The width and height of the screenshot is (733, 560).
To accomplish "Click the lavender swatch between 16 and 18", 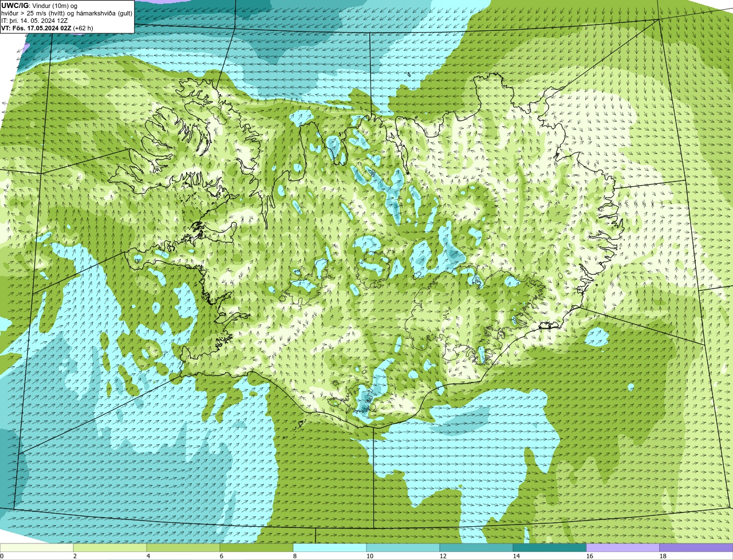I will 623,547.
